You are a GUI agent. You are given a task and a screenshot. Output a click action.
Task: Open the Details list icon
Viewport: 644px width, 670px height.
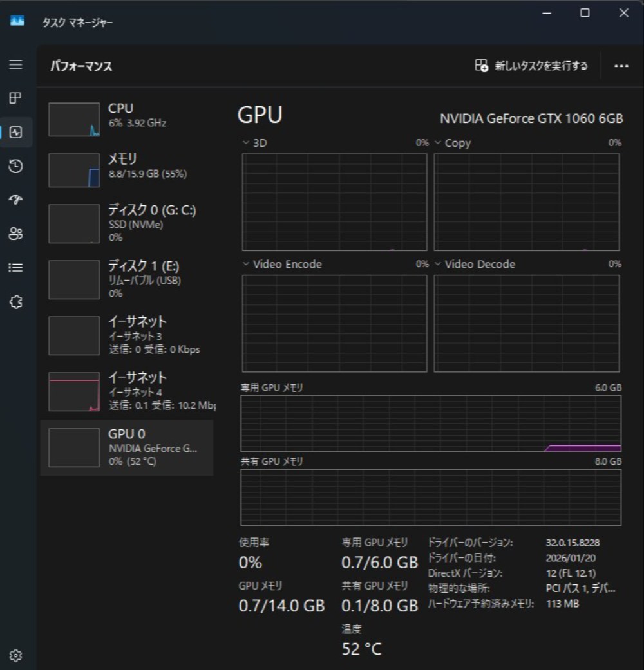coord(16,268)
